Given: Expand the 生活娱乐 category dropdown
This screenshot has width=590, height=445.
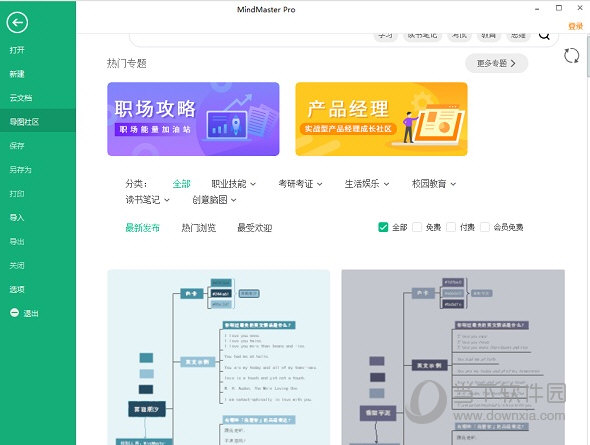Looking at the screenshot, I should 367,184.
